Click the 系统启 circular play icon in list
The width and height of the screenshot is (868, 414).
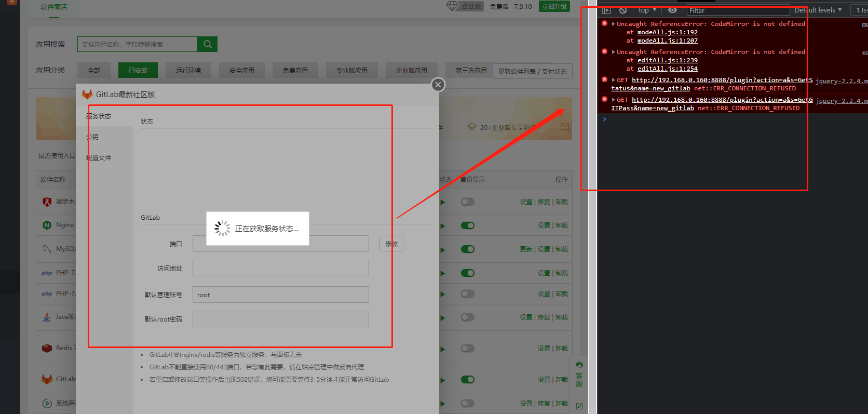pyautogui.click(x=47, y=403)
